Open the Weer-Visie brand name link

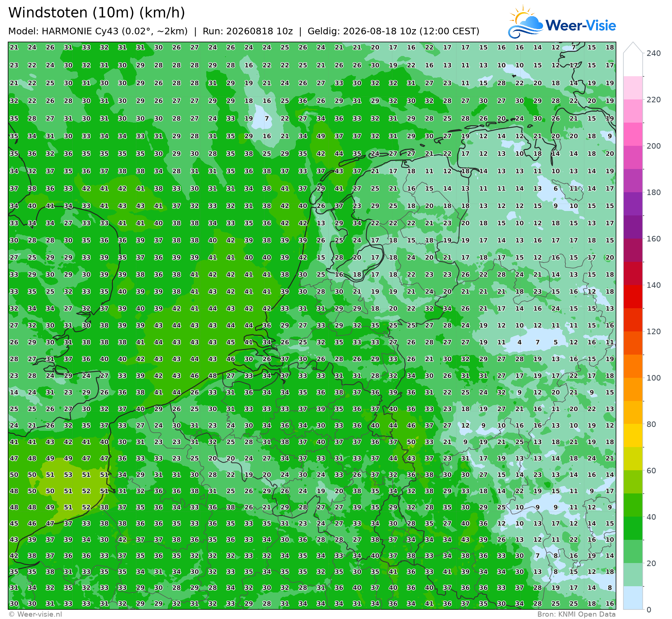click(x=581, y=25)
